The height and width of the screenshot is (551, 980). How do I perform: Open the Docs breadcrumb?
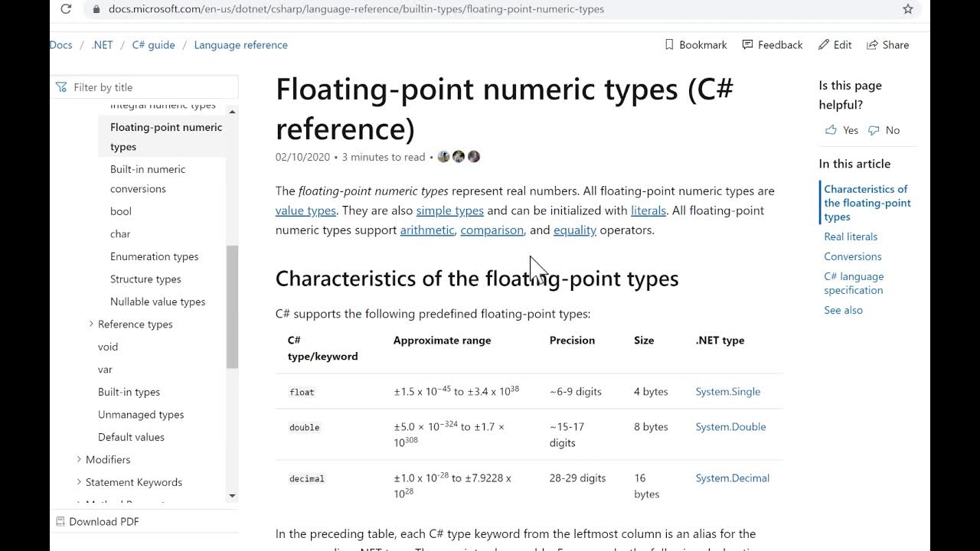coord(61,44)
